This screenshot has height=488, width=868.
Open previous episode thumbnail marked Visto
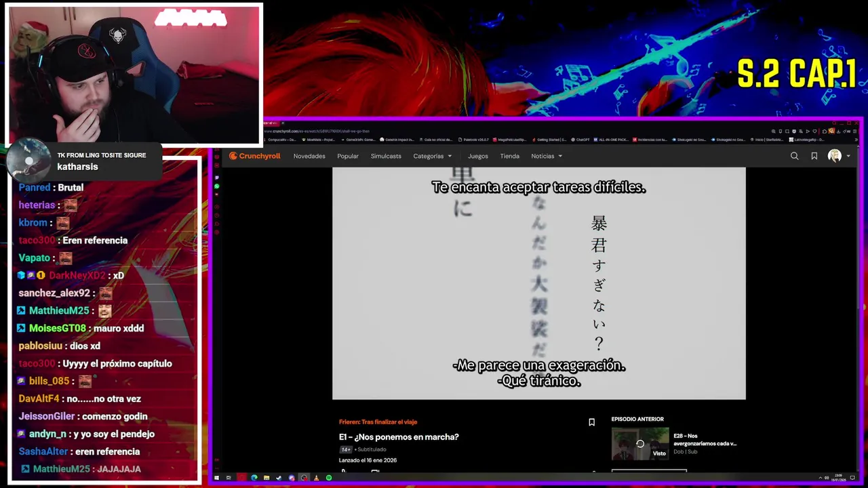click(640, 444)
